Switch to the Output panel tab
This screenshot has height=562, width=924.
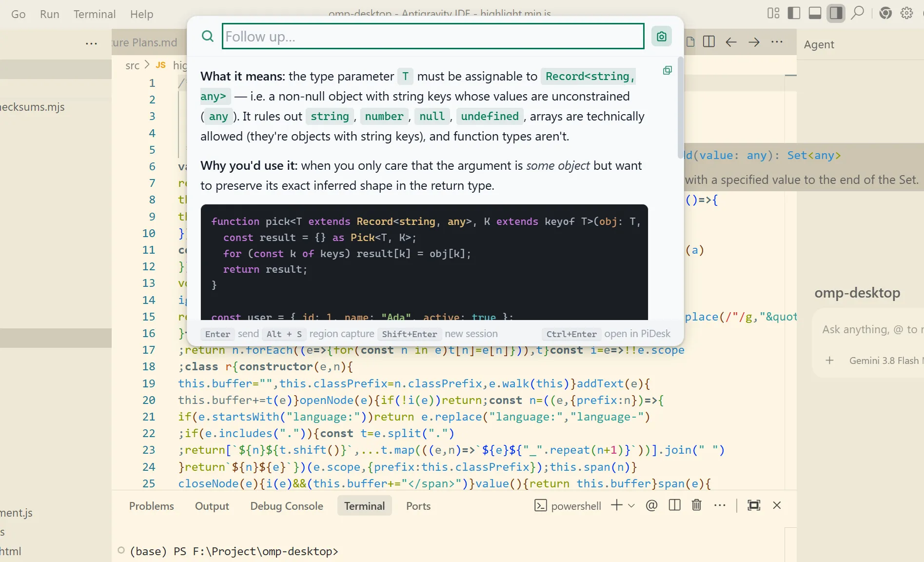click(x=212, y=506)
